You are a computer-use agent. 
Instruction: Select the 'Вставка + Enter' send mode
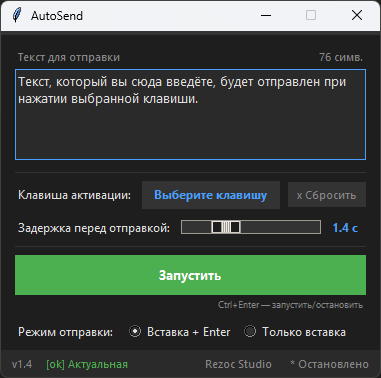coord(180,332)
